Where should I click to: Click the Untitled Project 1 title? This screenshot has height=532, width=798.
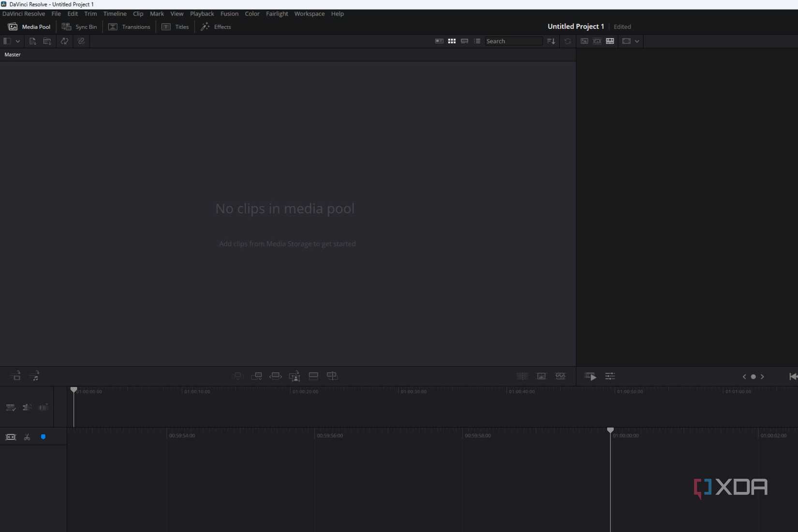tap(576, 27)
